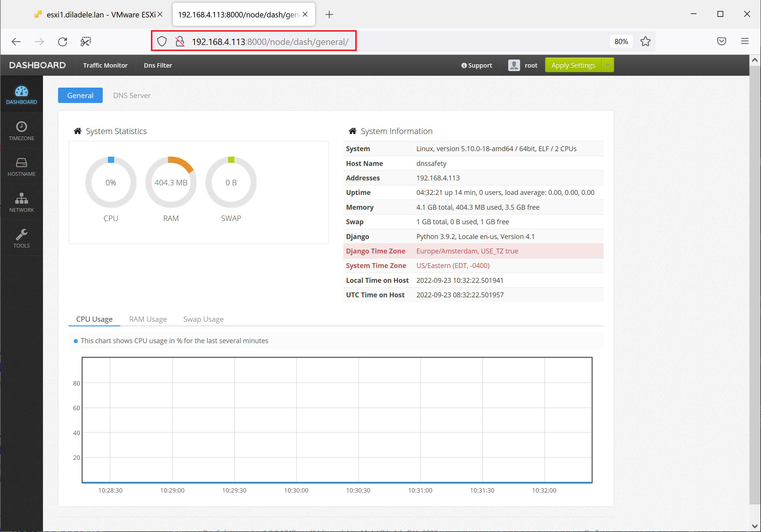Click the Linux version System value
The image size is (761, 532).
(x=496, y=149)
